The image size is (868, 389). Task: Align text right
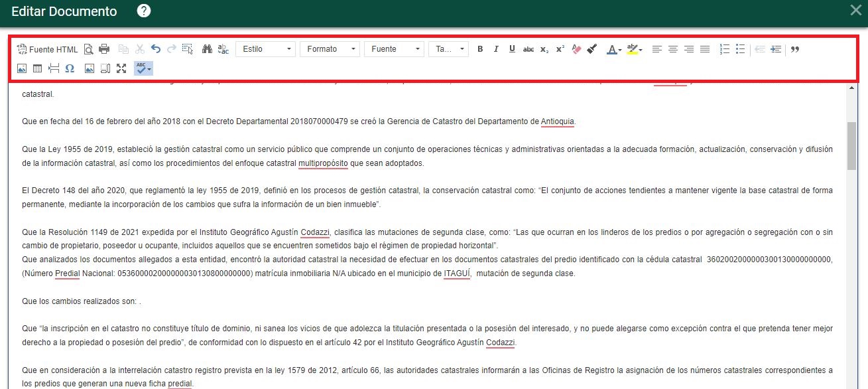tap(689, 49)
